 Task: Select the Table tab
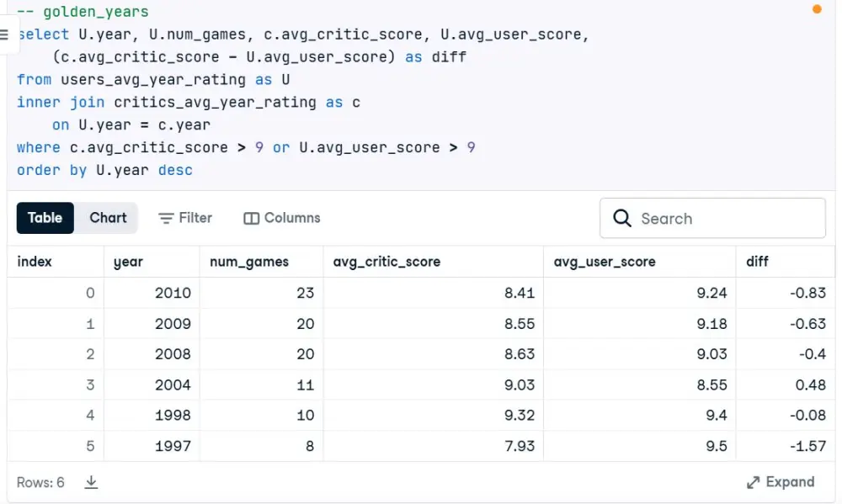(45, 217)
